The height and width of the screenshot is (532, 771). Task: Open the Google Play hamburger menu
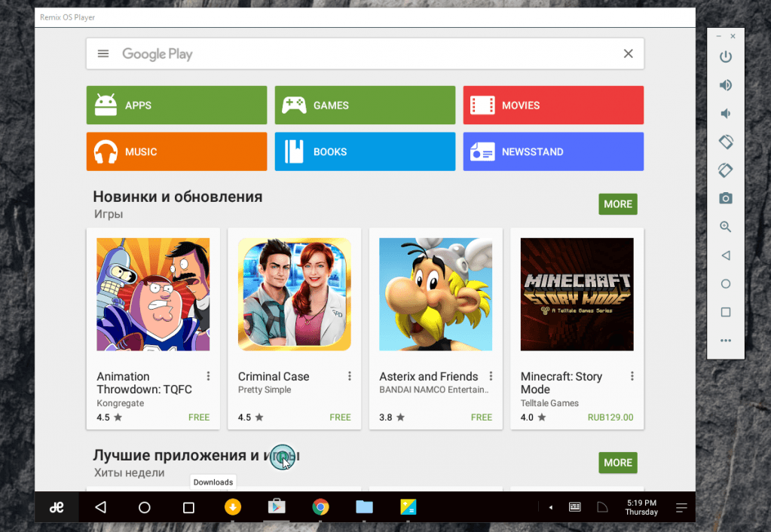click(102, 54)
